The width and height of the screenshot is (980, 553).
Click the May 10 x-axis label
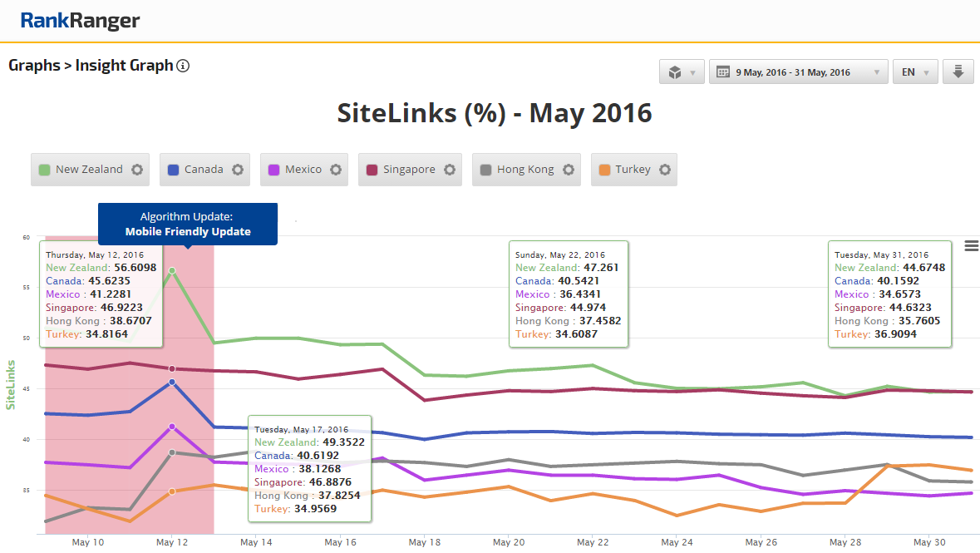[88, 542]
